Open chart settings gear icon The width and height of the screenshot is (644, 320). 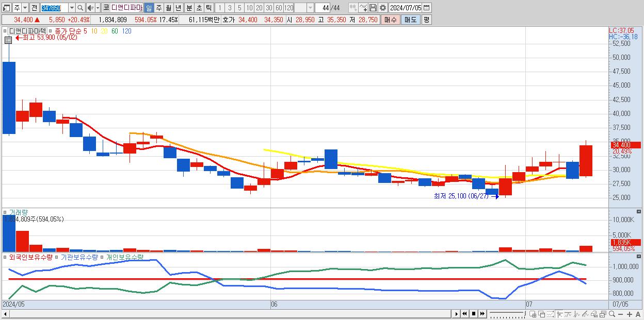[x=382, y=8]
